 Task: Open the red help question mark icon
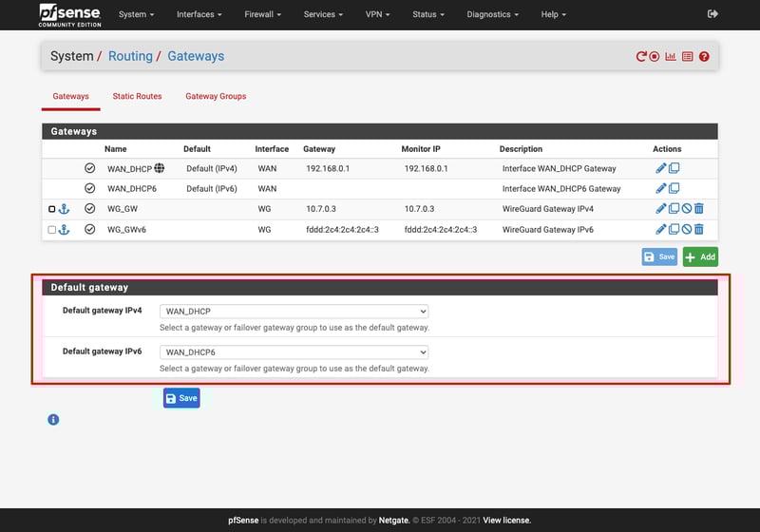704,57
